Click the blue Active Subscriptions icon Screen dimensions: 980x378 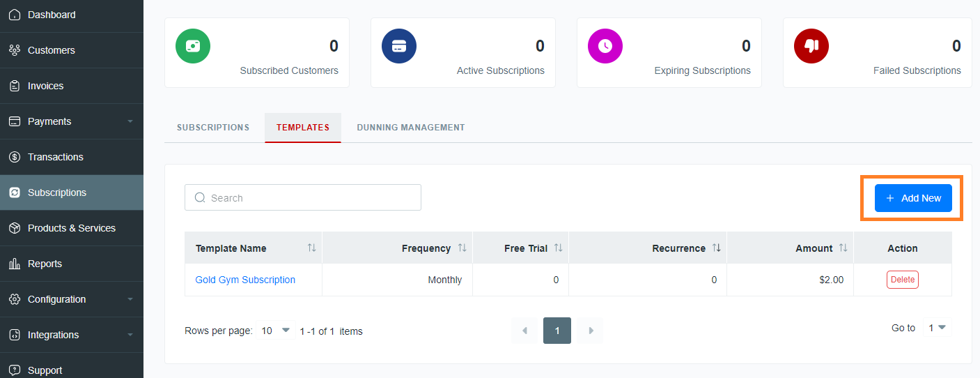[399, 46]
